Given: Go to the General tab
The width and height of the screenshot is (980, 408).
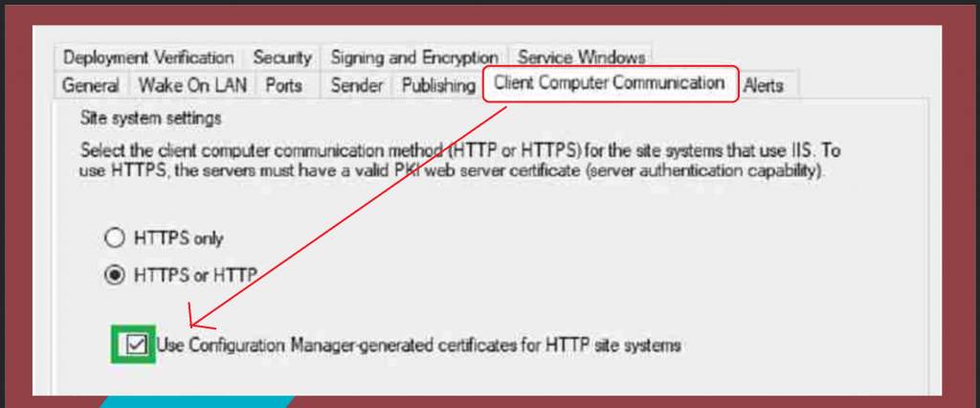Looking at the screenshot, I should pos(91,85).
